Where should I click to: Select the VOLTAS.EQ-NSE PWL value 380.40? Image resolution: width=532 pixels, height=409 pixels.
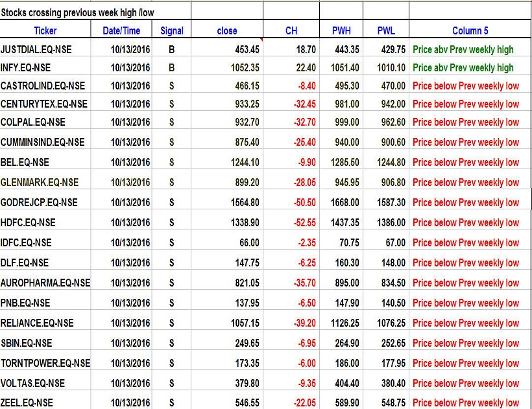(x=393, y=383)
